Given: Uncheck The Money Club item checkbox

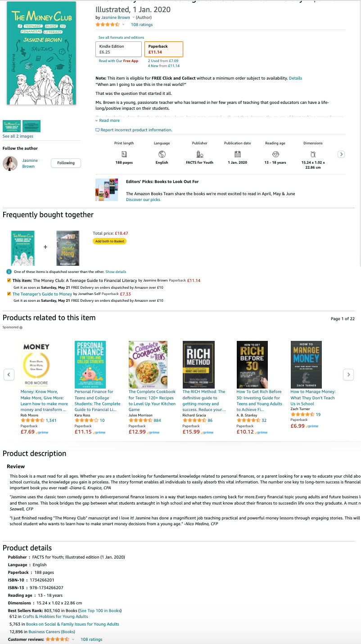Looking at the screenshot, I should point(9,280).
